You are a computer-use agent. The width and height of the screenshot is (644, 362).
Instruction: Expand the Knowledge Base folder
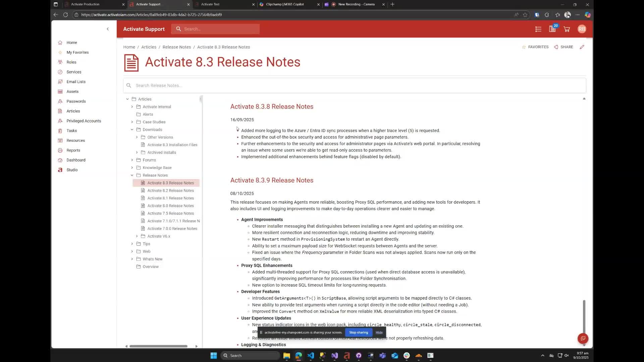click(132, 168)
